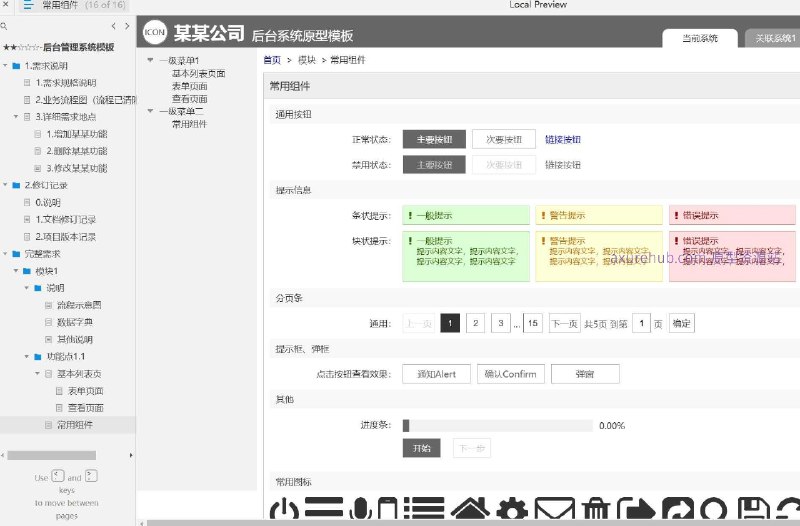Click green 一般提示 strip alert
This screenshot has height=526, width=800.
[x=466, y=215]
